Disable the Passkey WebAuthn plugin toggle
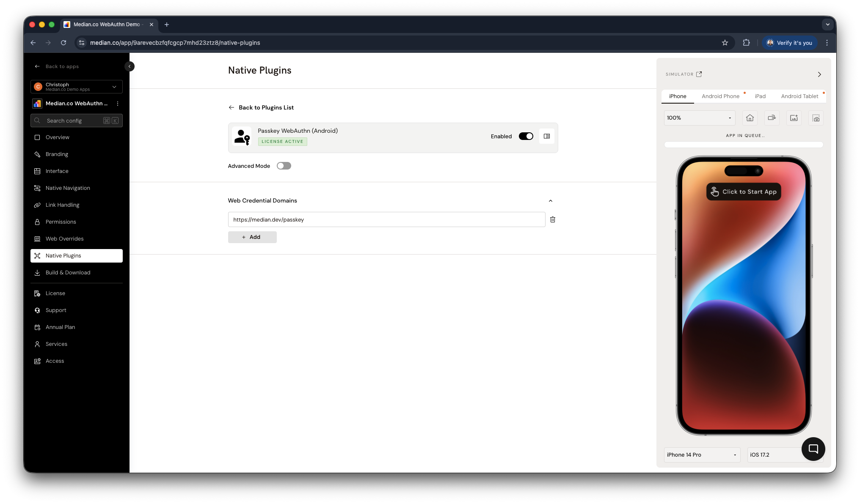This screenshot has width=860, height=504. click(x=526, y=136)
